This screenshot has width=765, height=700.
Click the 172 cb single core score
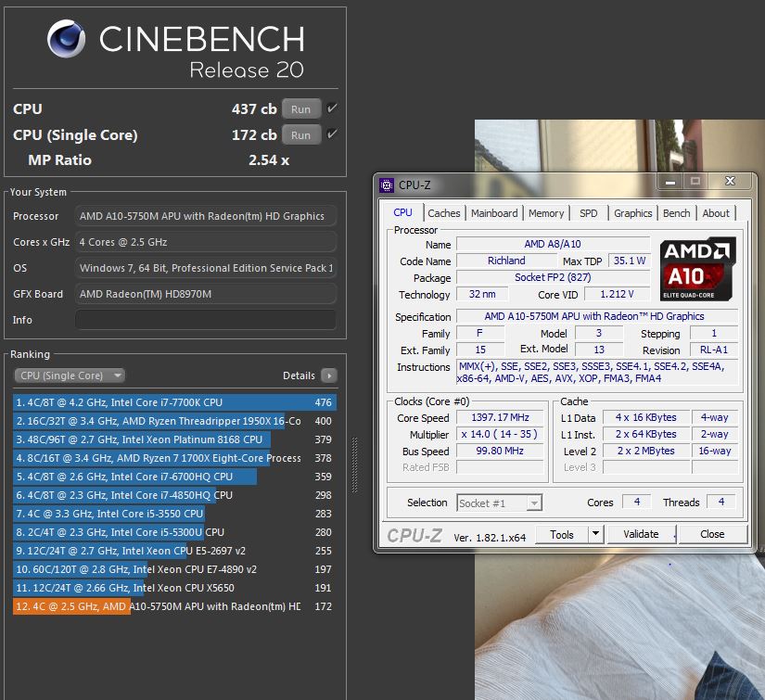coord(254,134)
